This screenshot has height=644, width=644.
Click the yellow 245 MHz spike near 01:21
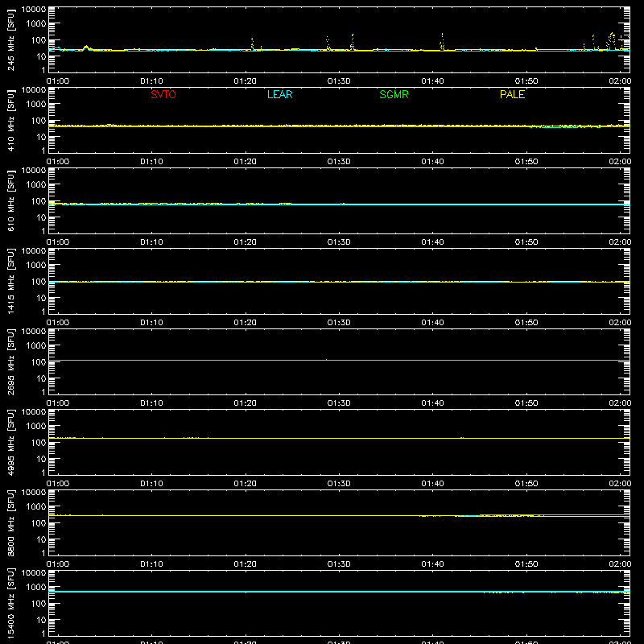pos(252,43)
